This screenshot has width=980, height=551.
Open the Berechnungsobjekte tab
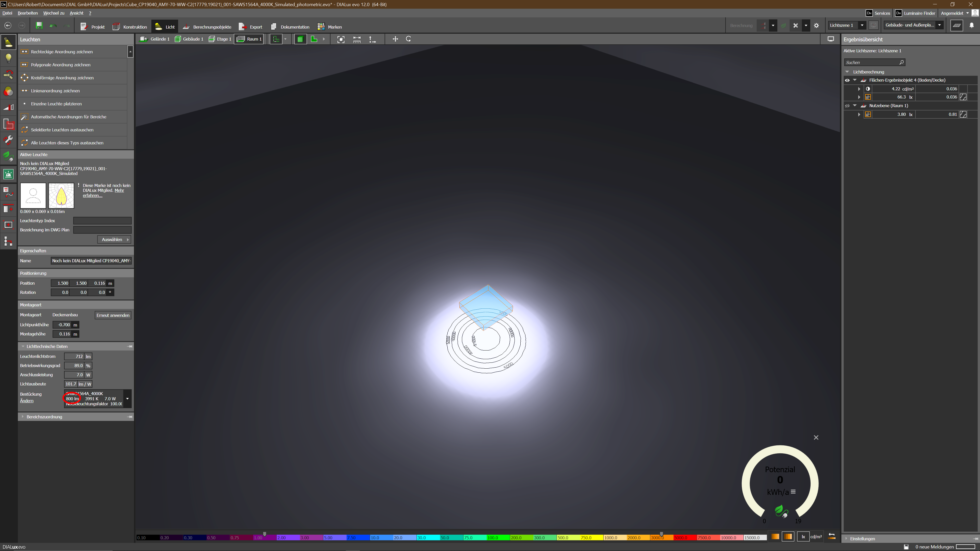coord(207,27)
